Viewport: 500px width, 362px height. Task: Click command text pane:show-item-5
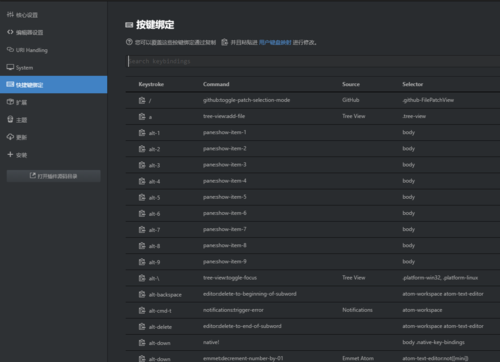click(225, 197)
